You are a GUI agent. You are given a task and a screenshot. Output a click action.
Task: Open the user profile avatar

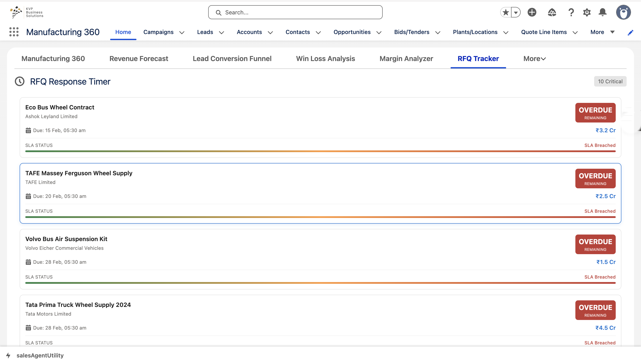tap(623, 12)
